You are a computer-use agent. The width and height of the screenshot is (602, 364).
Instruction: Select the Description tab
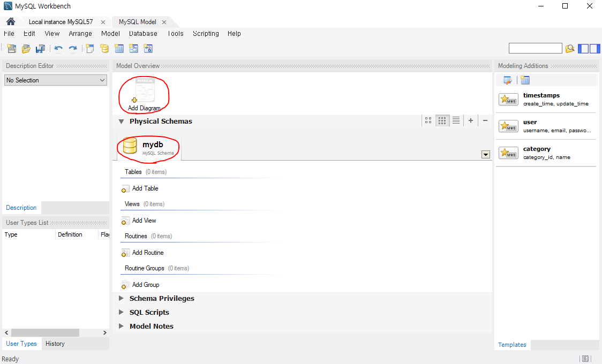[x=21, y=208]
